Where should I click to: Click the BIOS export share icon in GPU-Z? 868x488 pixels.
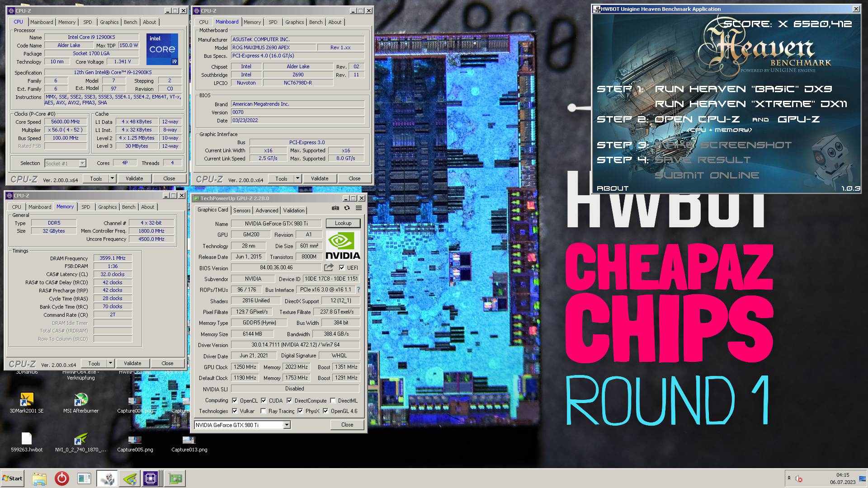(x=329, y=267)
